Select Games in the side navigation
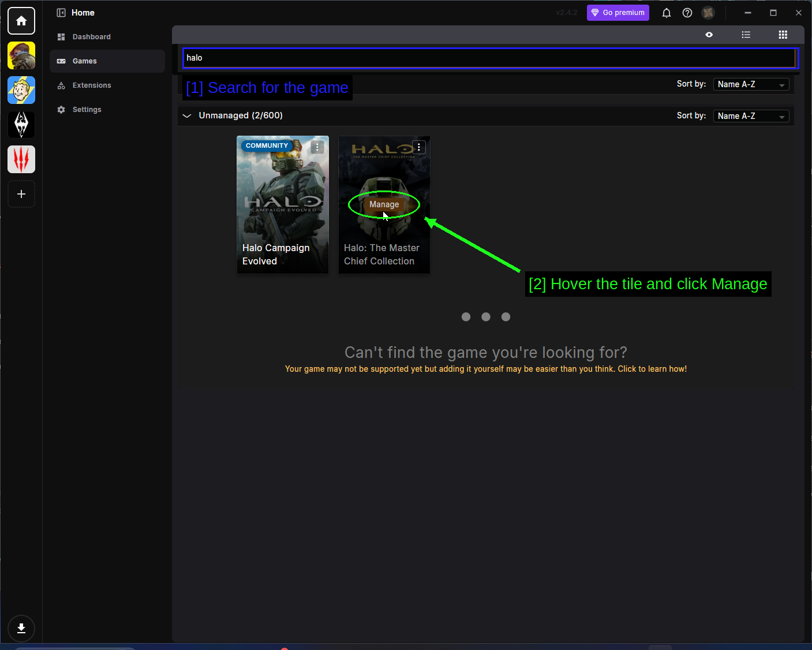The width and height of the screenshot is (812, 650). tap(107, 61)
